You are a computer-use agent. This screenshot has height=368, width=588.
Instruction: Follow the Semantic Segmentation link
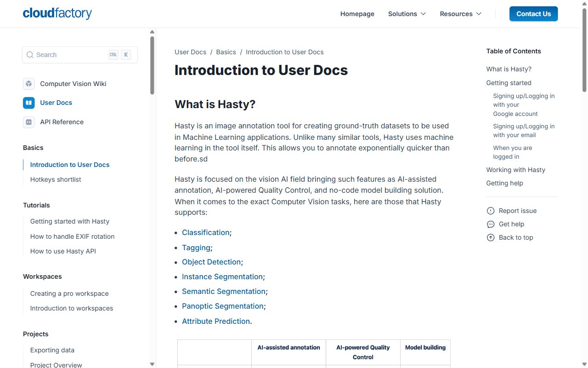[224, 291]
